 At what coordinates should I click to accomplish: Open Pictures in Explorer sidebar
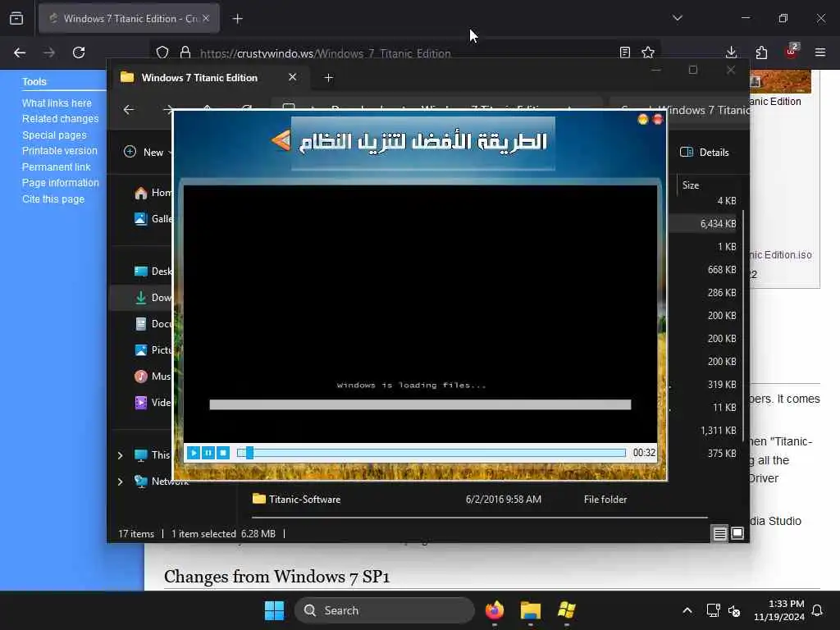click(153, 349)
